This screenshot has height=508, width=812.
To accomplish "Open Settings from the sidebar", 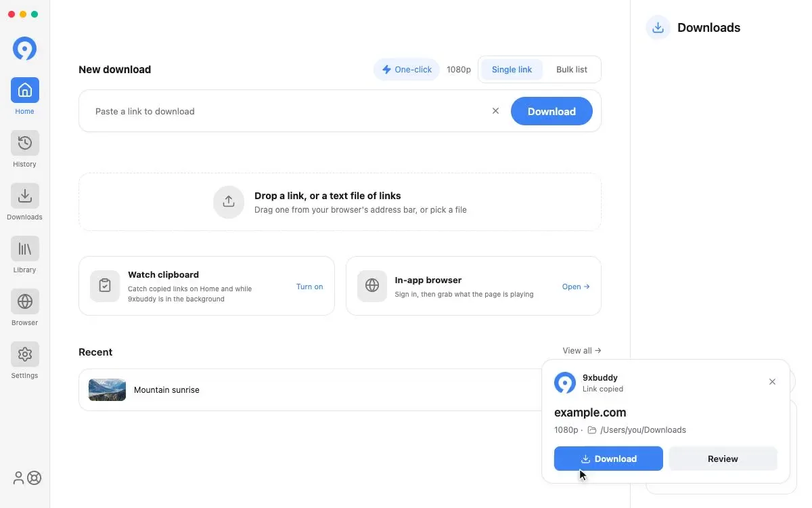I will click(x=25, y=360).
